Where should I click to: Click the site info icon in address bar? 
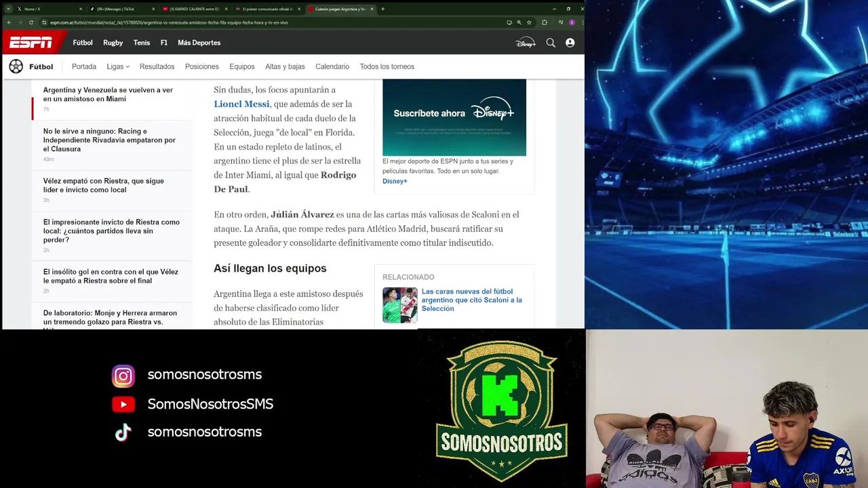44,22
